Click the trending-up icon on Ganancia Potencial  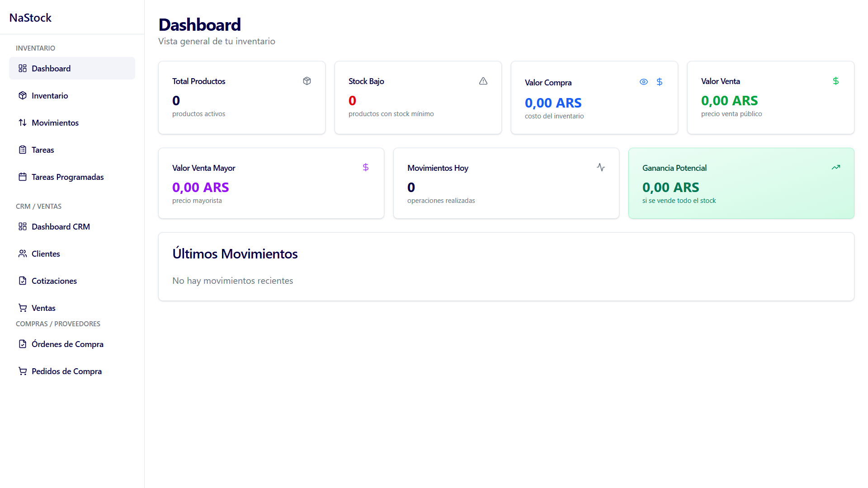pos(836,167)
